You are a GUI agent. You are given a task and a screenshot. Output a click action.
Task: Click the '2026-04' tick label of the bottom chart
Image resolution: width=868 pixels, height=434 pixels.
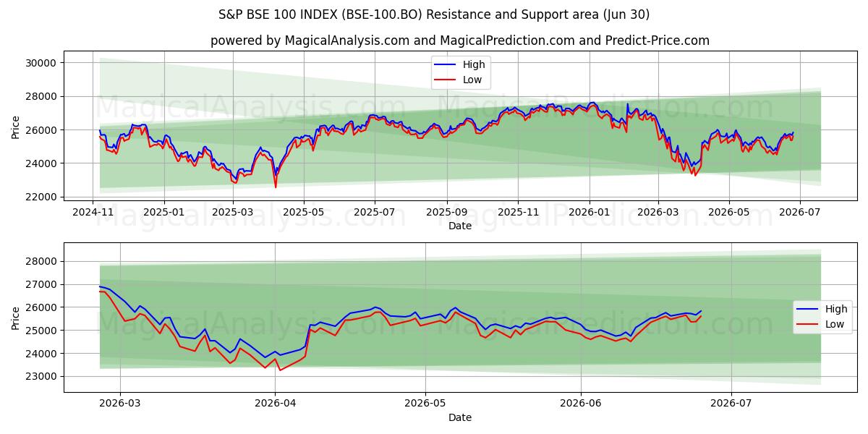point(276,405)
